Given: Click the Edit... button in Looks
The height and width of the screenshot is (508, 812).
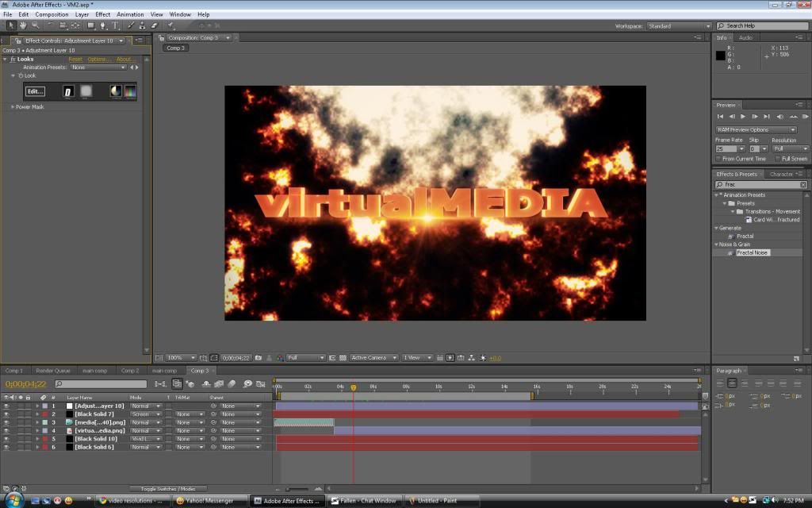Looking at the screenshot, I should tap(35, 91).
